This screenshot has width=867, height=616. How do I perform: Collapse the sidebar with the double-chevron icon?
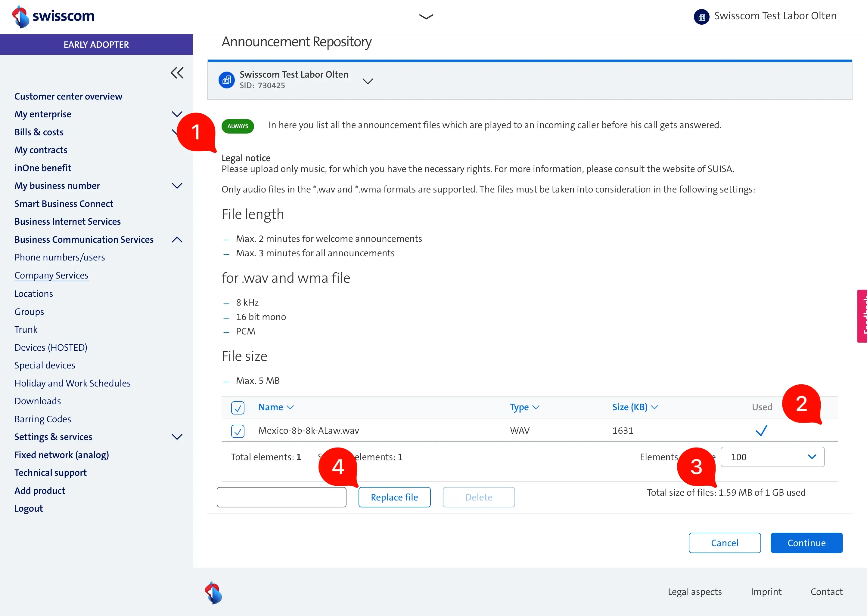[177, 72]
